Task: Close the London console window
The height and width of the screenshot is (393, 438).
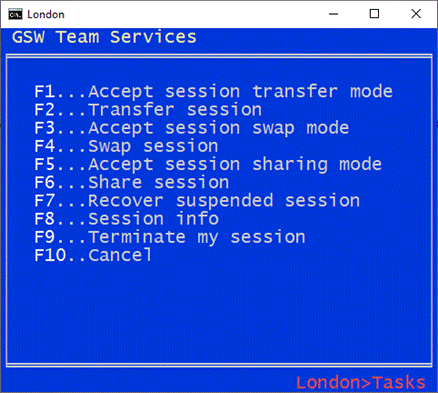Action: click(416, 14)
